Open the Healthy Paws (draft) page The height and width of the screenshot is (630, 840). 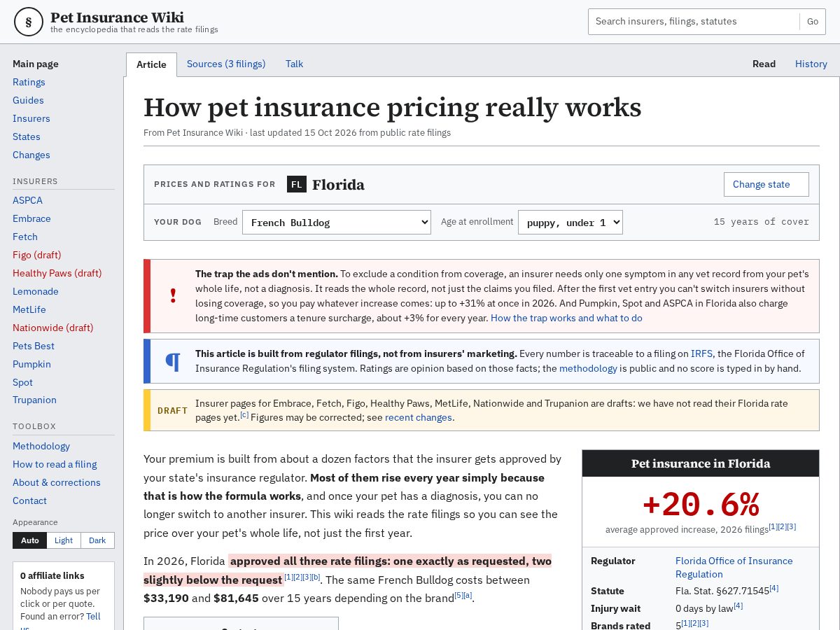(57, 273)
